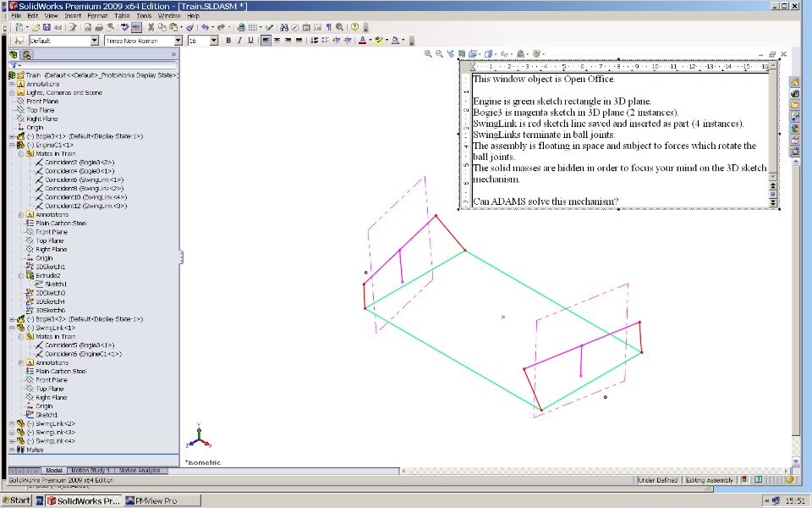
Task: Open the Times New Roman font dropdown
Action: point(178,41)
